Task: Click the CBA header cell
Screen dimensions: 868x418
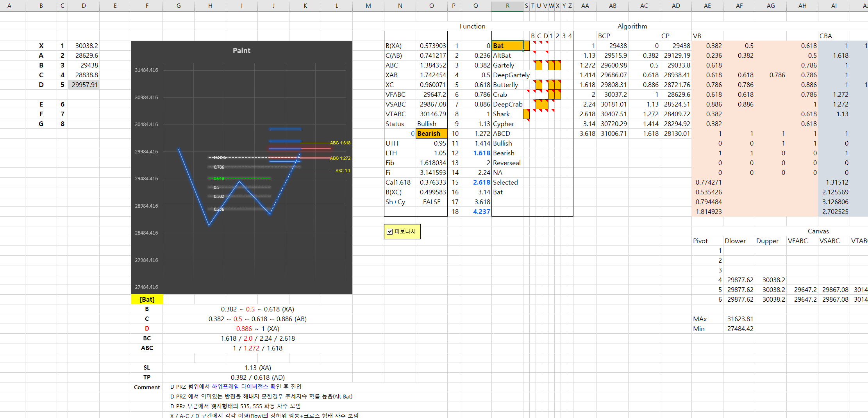Action: 834,36
